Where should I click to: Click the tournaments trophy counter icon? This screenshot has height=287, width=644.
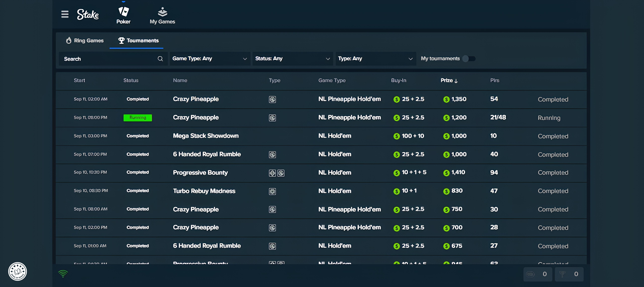click(x=562, y=274)
